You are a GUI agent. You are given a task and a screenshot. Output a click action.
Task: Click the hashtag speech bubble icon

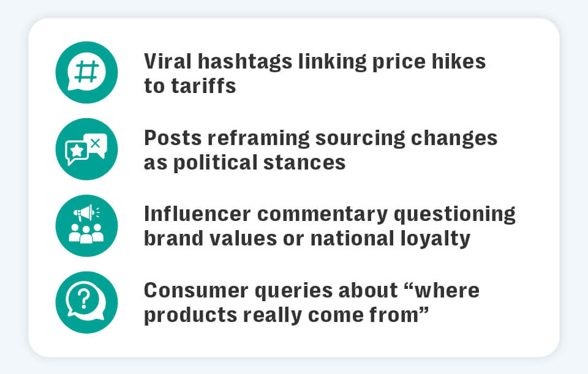[86, 72]
